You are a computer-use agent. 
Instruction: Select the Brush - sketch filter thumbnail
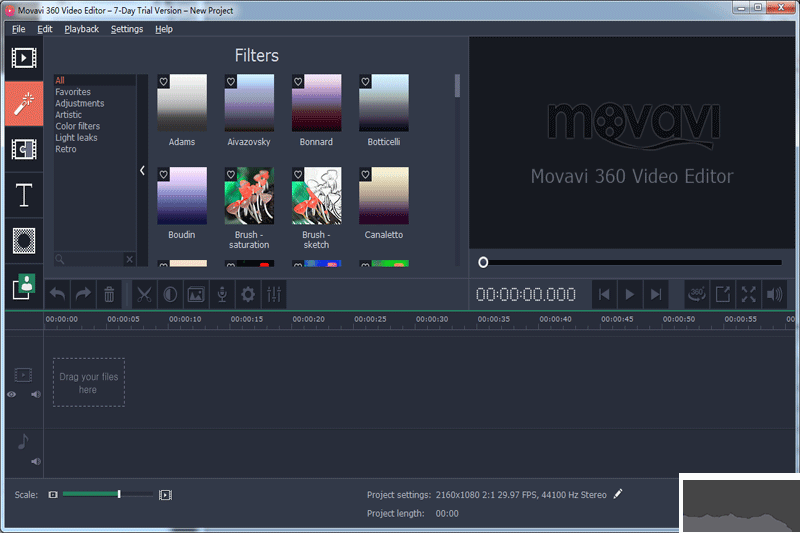coord(316,196)
